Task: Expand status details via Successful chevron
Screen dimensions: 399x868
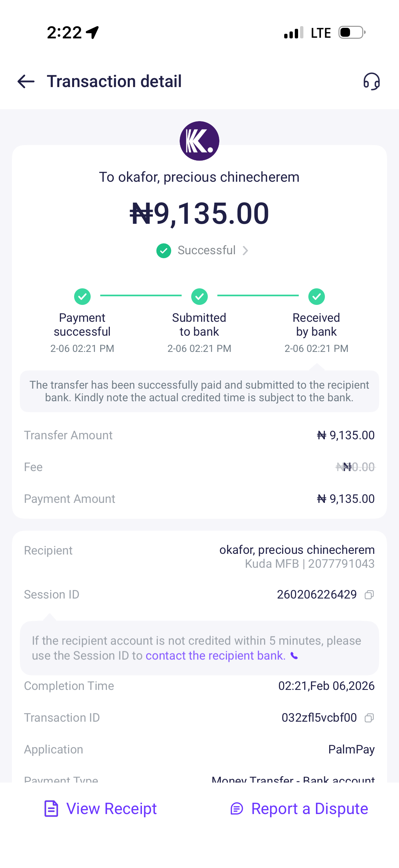Action: (x=245, y=251)
